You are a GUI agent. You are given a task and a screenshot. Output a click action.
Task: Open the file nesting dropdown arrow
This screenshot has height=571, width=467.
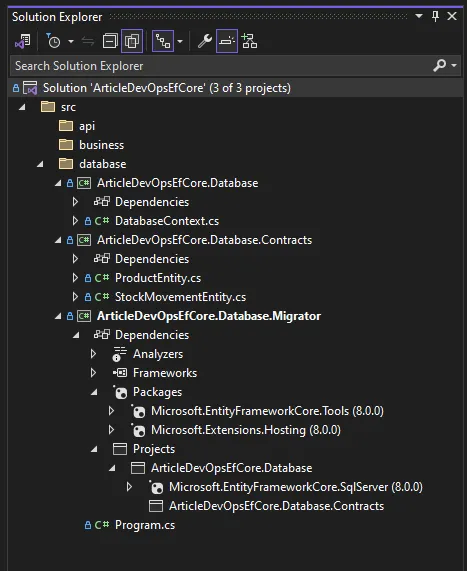coord(180,42)
